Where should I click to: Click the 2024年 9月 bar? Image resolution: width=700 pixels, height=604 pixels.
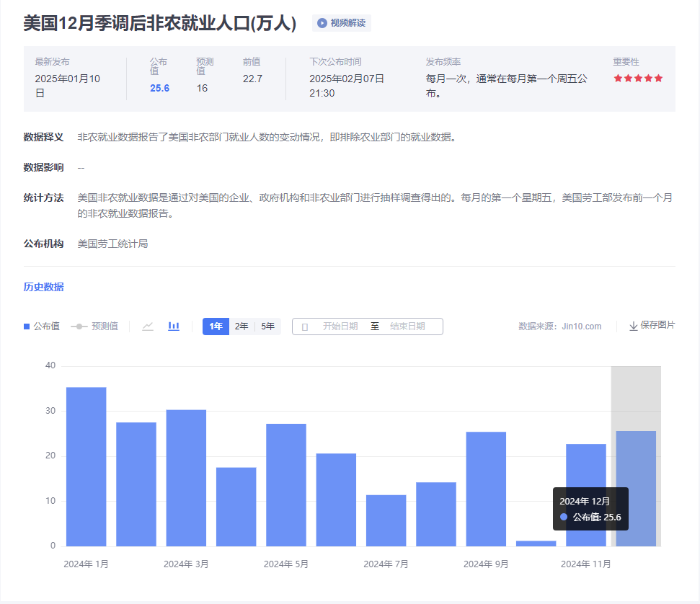click(486, 489)
